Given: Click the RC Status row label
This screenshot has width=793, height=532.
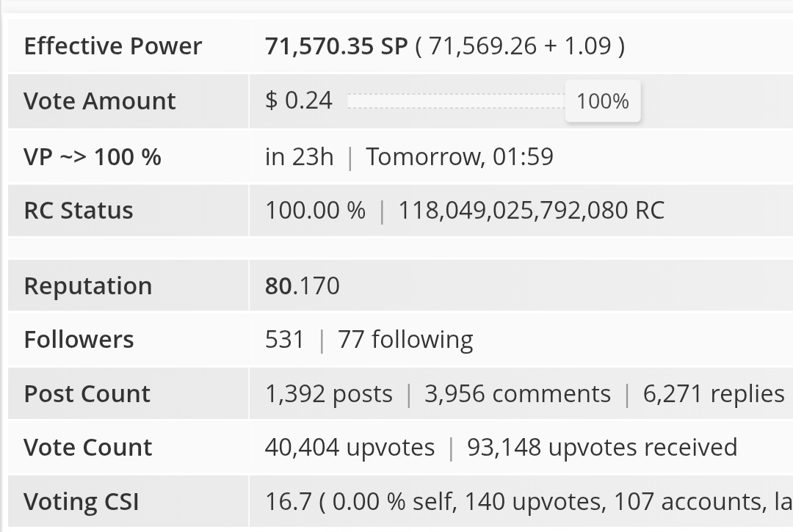Looking at the screenshot, I should pos(79,210).
